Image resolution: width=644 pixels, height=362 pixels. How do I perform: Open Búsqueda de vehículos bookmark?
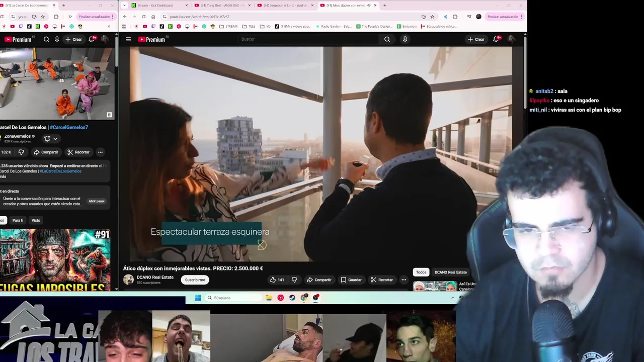point(438,26)
